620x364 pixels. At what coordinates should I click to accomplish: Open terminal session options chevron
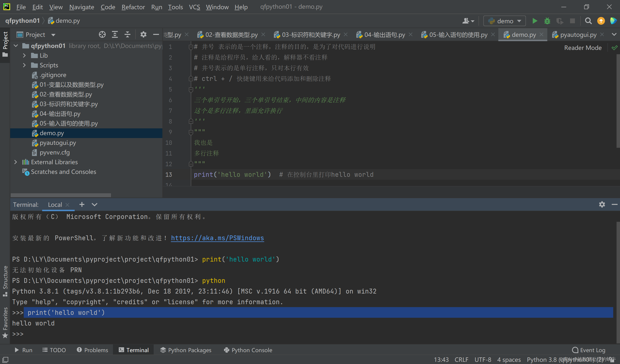(95, 204)
